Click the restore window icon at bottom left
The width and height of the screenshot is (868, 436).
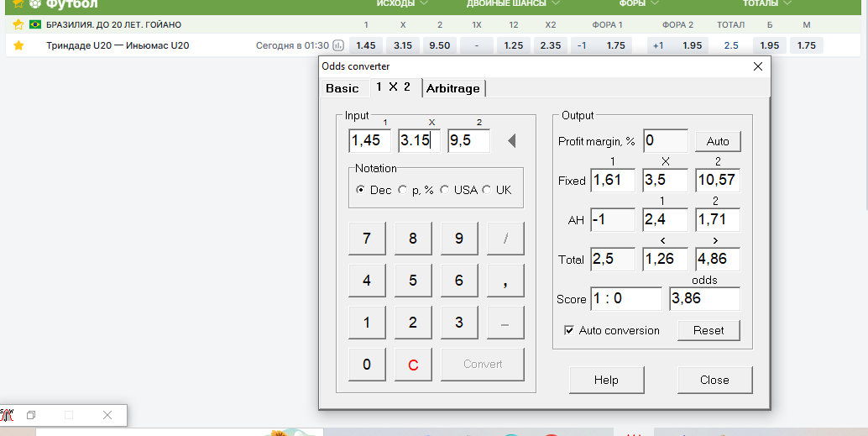tap(31, 415)
